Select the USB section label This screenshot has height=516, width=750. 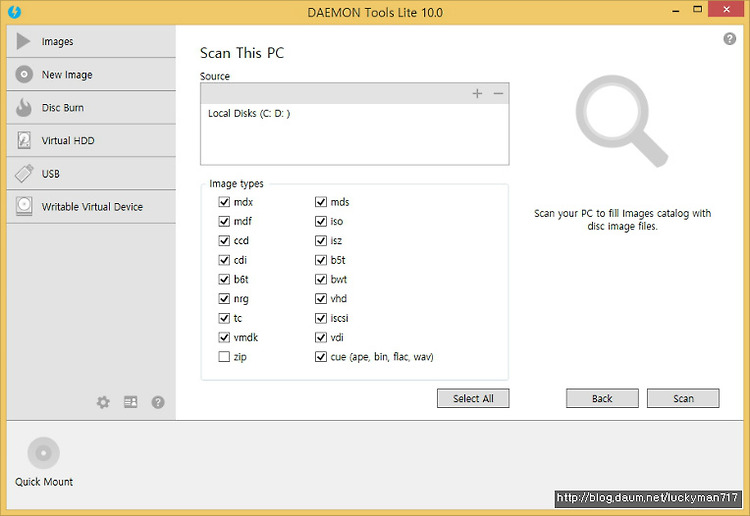coord(50,174)
